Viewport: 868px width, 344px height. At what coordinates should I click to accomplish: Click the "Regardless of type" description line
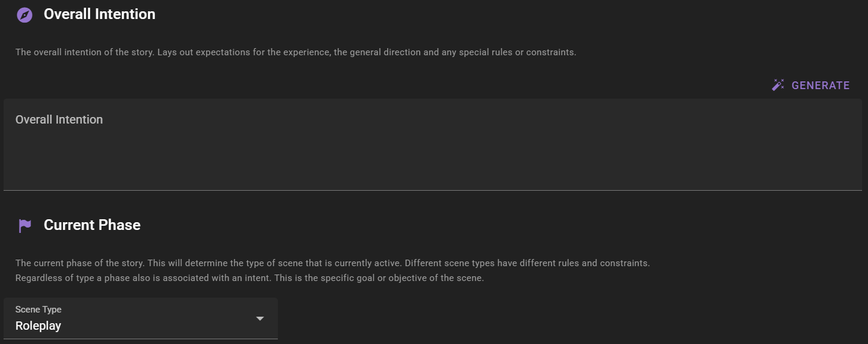[249, 277]
